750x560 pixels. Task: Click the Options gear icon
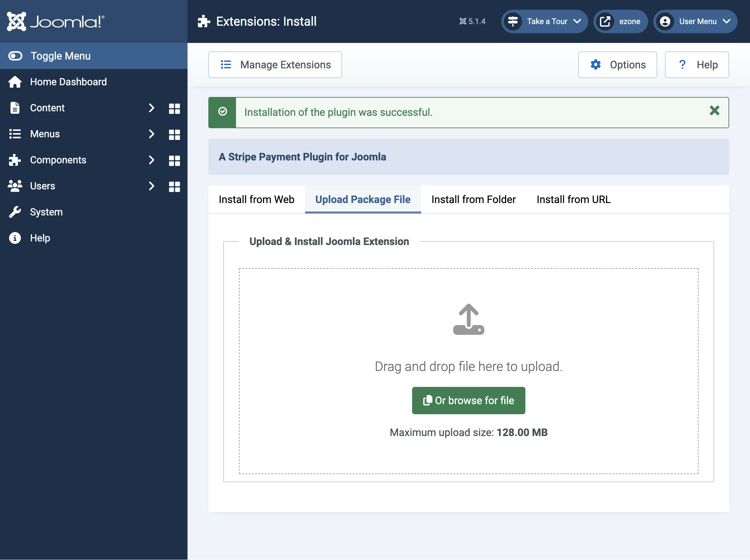[596, 64]
